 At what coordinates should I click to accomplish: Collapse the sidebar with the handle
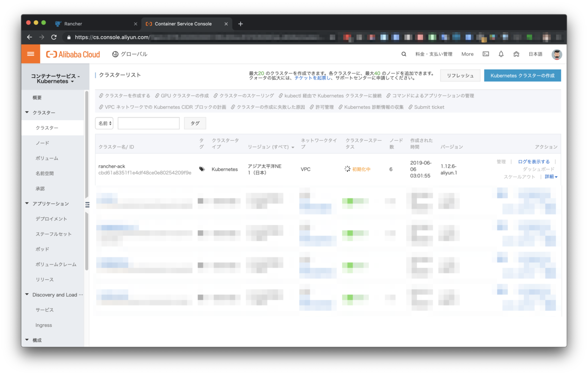pyautogui.click(x=87, y=204)
